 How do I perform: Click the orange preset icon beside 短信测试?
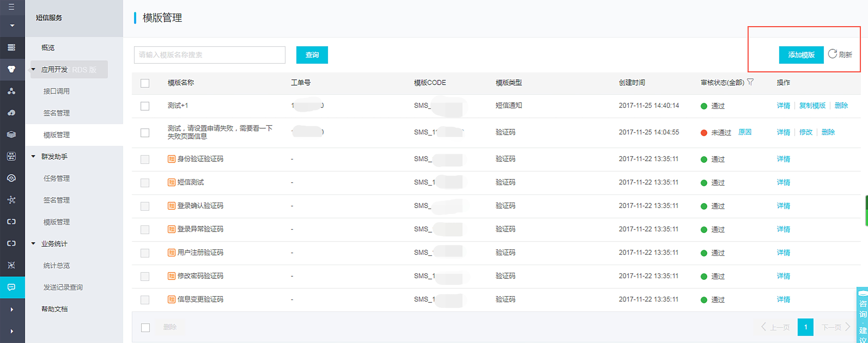click(x=172, y=182)
